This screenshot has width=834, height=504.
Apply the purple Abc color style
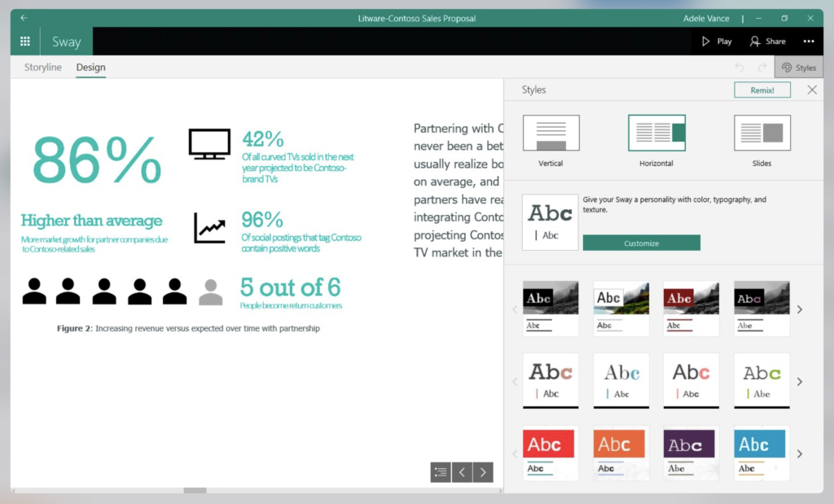(691, 453)
